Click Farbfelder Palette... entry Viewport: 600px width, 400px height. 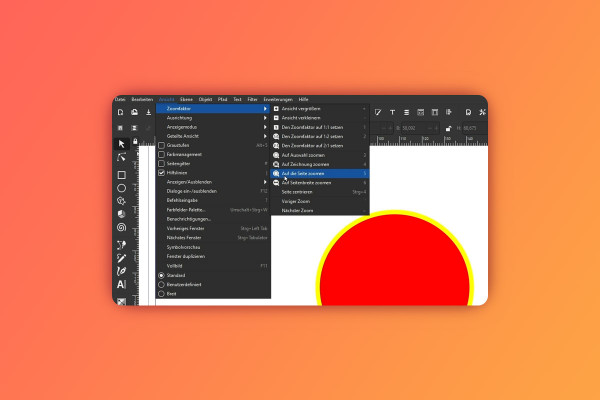(x=213, y=210)
